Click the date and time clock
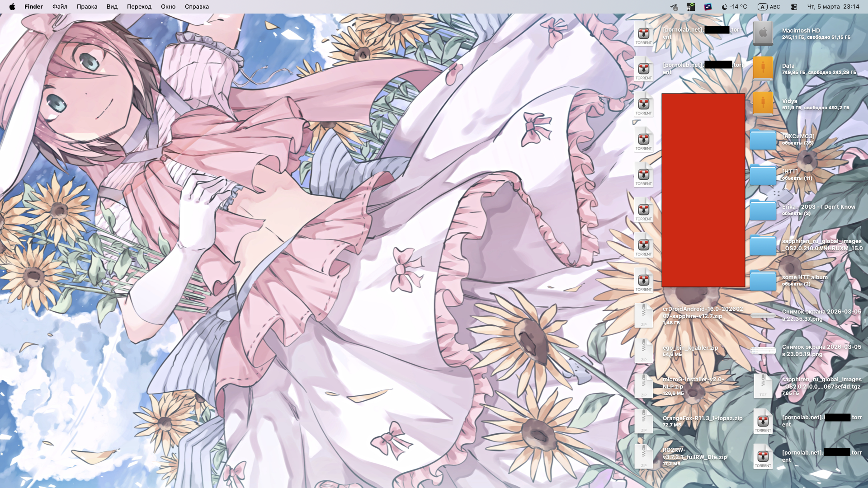 833,7
